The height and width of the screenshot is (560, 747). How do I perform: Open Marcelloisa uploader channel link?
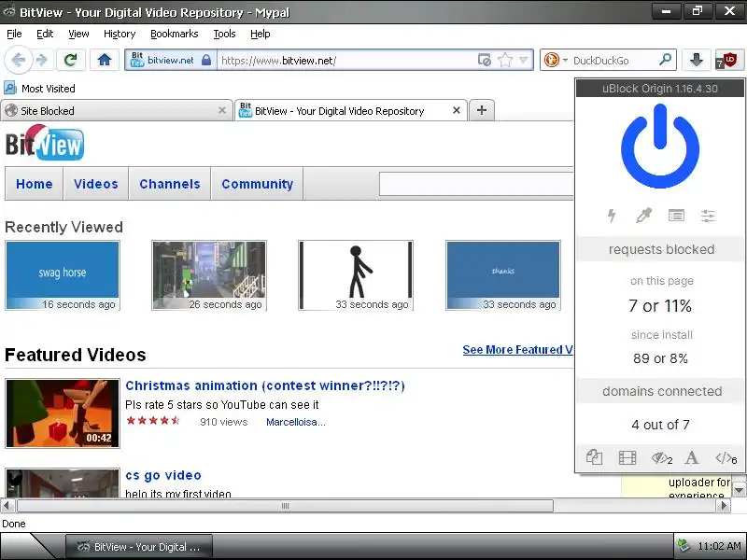pyautogui.click(x=295, y=422)
